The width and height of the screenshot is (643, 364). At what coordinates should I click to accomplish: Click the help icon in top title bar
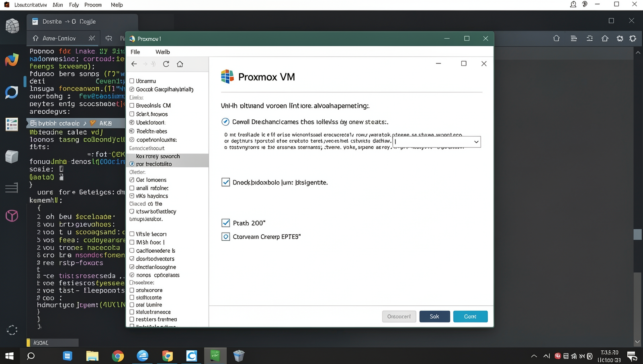585,4
